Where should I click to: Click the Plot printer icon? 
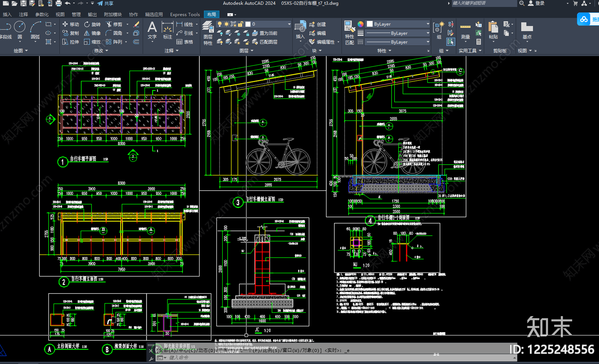(58, 3)
